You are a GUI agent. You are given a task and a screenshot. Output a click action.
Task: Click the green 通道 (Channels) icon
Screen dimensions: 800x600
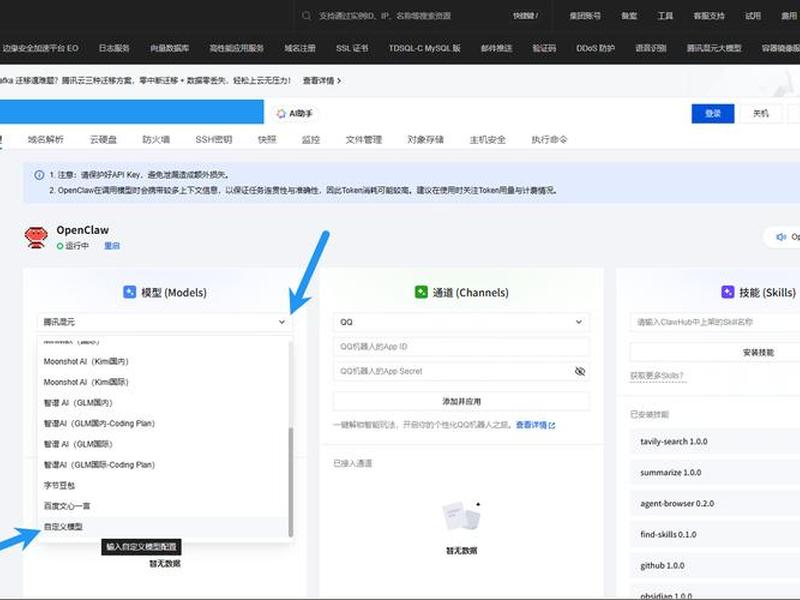(x=421, y=292)
